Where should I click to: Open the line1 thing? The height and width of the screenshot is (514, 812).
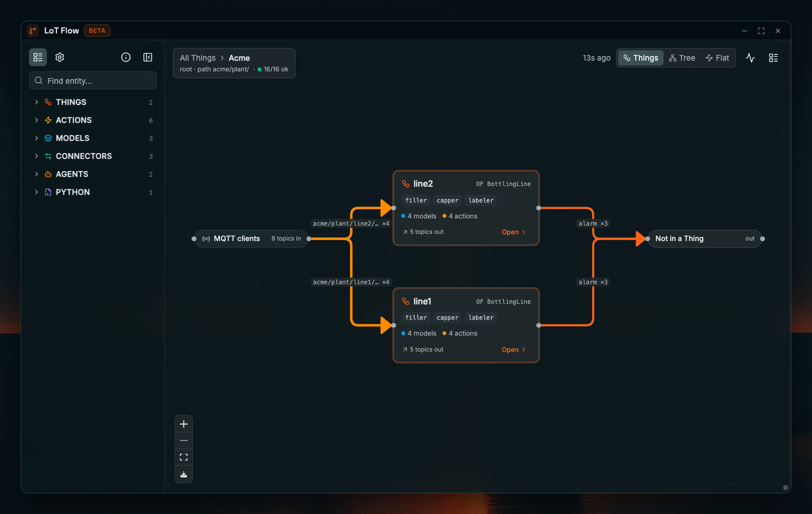click(x=513, y=350)
